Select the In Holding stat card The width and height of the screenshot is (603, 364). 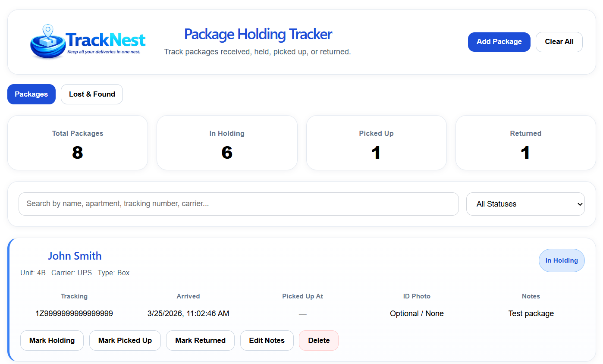pyautogui.click(x=227, y=143)
